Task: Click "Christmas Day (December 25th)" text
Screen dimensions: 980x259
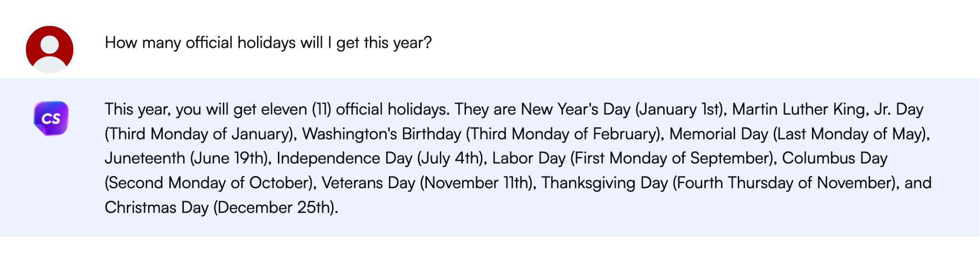Action: [221, 208]
